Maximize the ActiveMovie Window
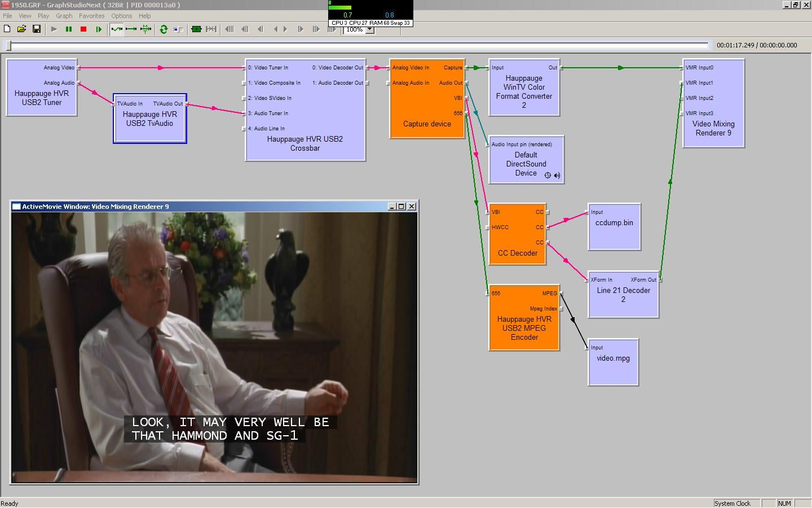Image resolution: width=812 pixels, height=508 pixels. point(401,207)
